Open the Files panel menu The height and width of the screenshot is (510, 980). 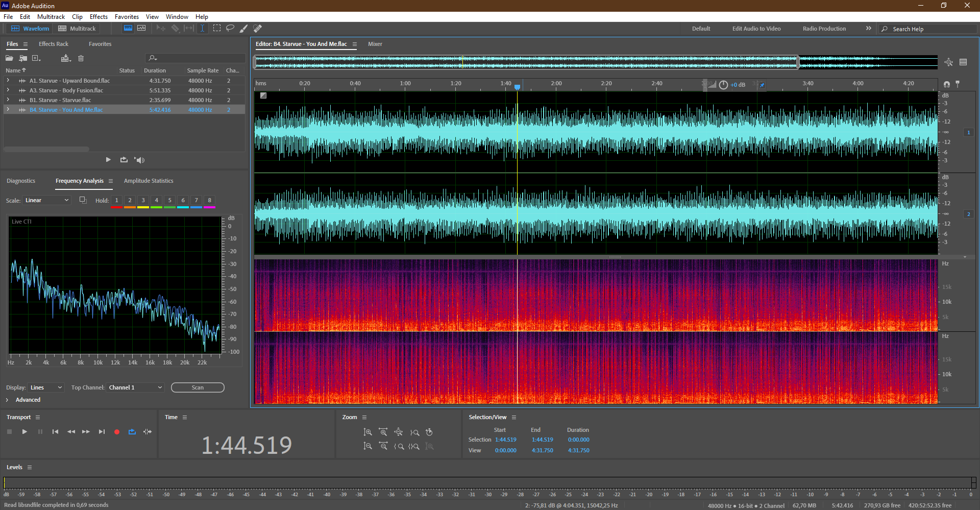26,44
